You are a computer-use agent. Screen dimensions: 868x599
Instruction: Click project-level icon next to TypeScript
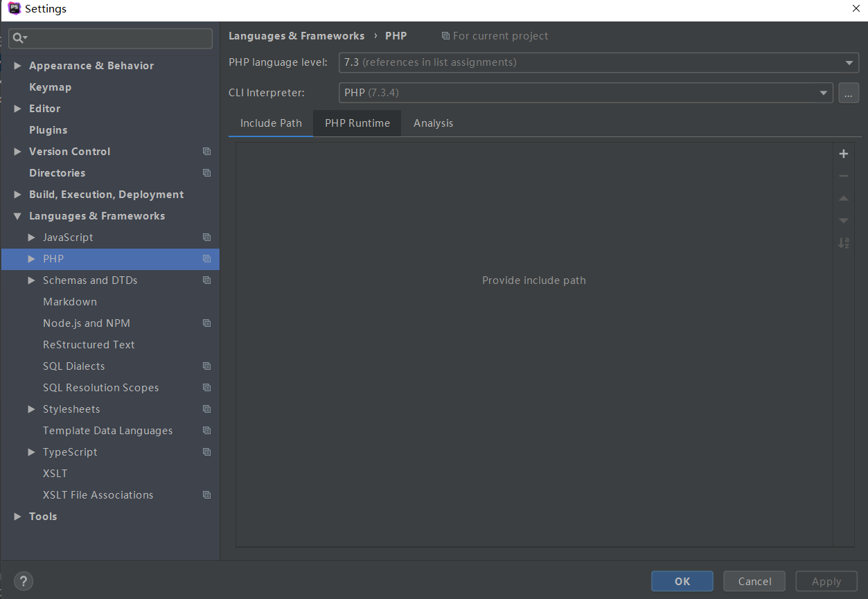[x=206, y=452]
